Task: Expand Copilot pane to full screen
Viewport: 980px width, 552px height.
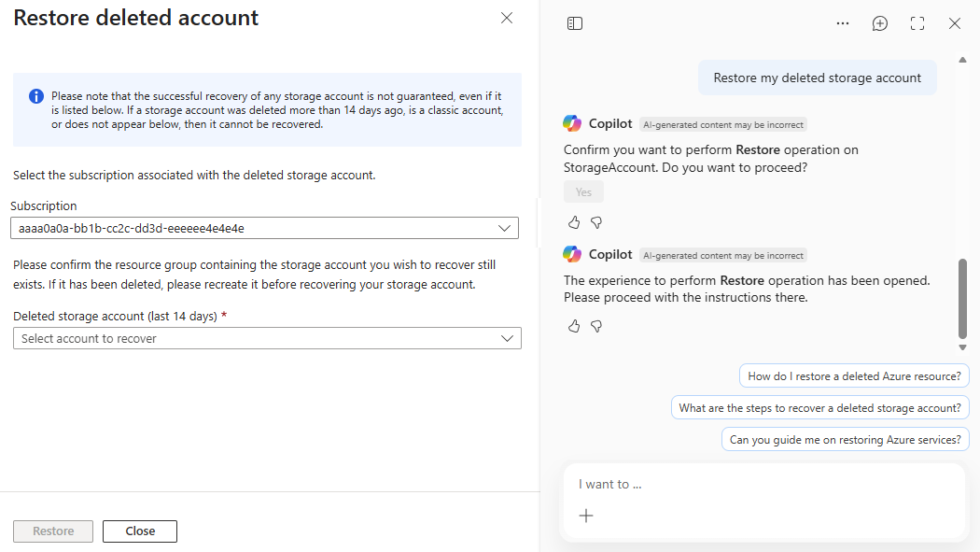Action: click(x=917, y=23)
